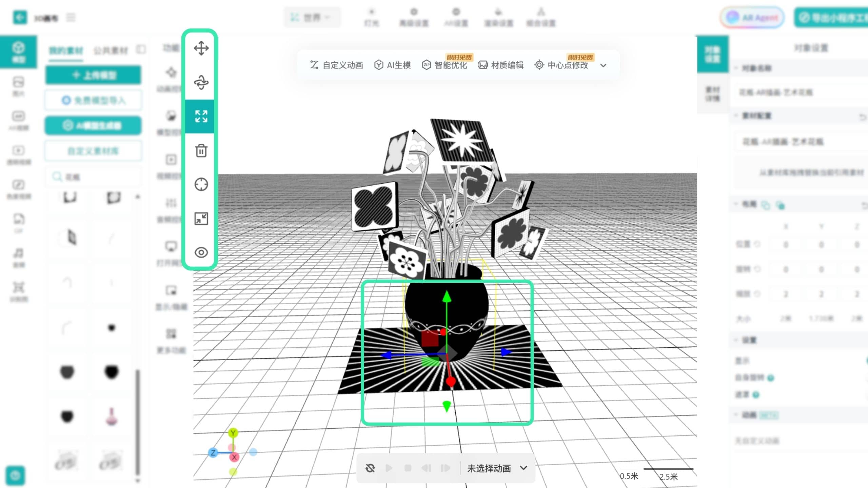Click the 2.5米 scale label
Screen dimensions: 868x488
coord(668,476)
